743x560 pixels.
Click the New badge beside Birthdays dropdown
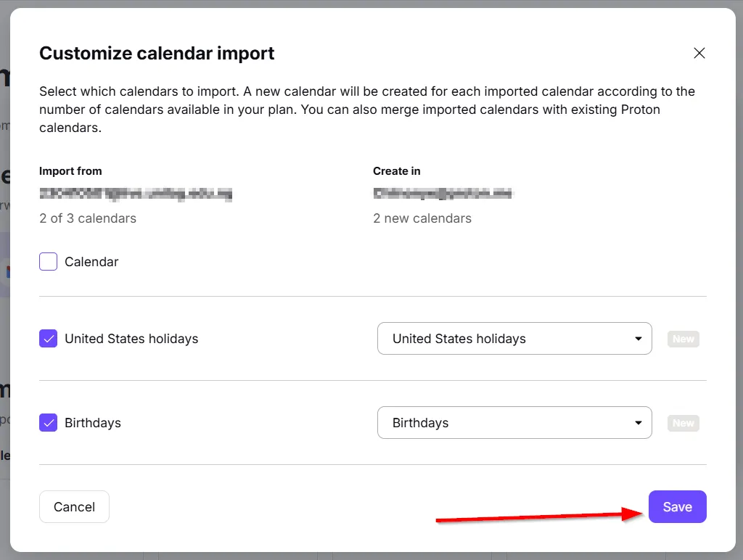click(x=683, y=423)
